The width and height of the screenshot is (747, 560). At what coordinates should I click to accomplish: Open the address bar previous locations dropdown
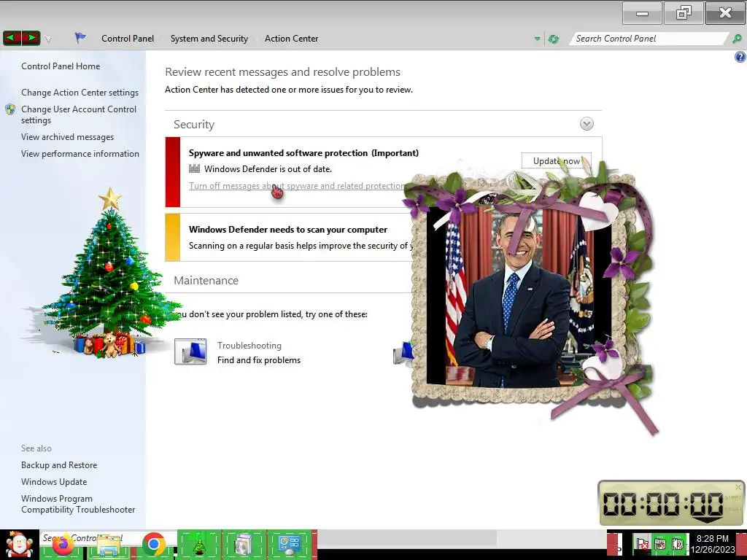pos(538,39)
